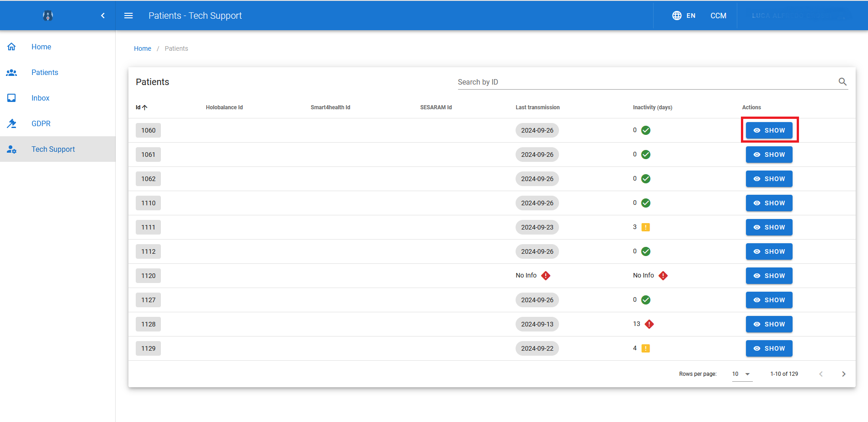
Task: Click the Home house icon in sidebar
Action: 12,47
